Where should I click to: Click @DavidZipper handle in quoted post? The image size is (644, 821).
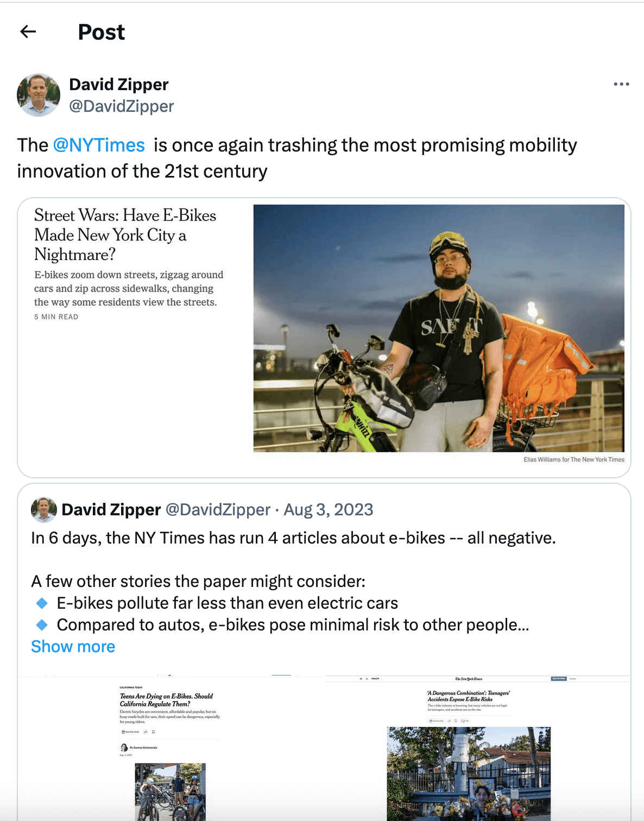coord(218,510)
